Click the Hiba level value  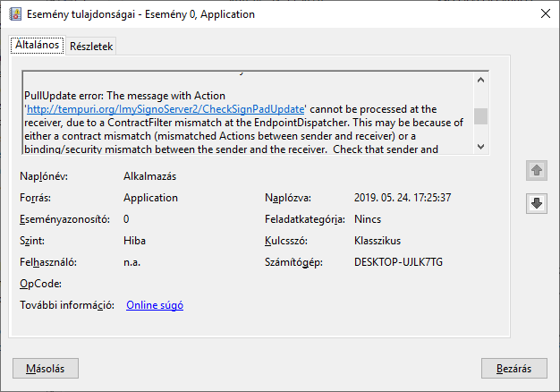(x=135, y=241)
